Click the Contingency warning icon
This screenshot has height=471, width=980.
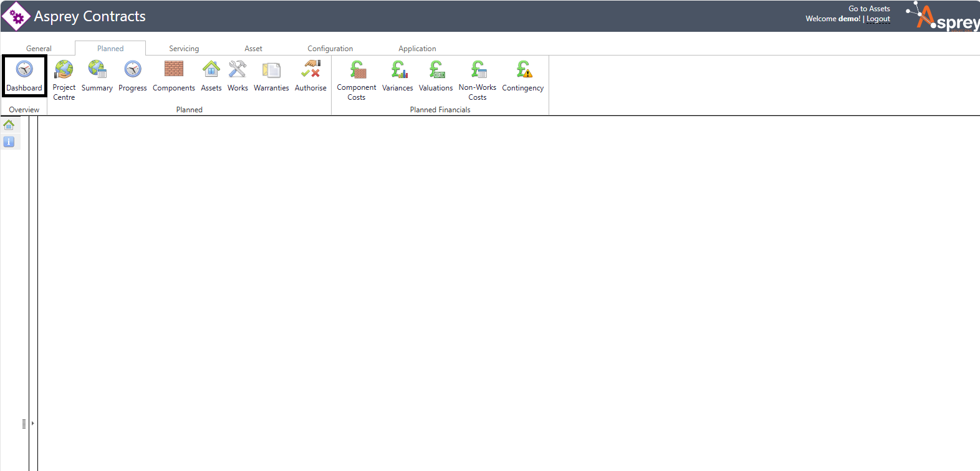click(523, 69)
